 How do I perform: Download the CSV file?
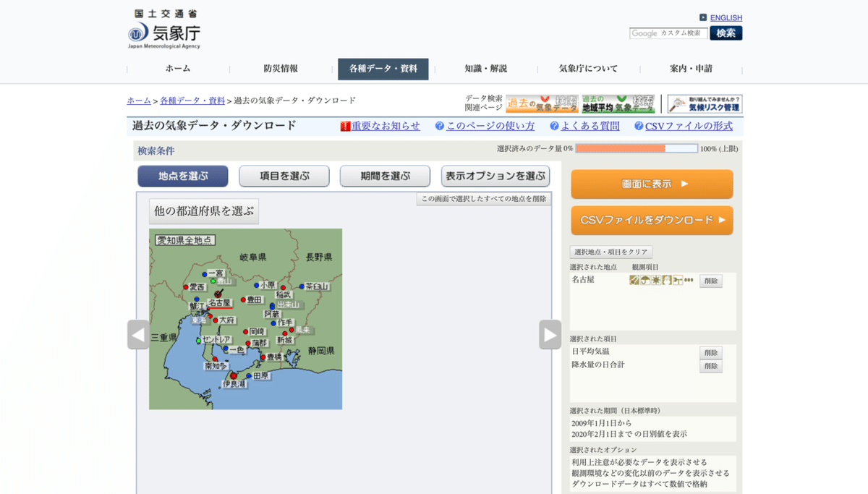tap(652, 220)
